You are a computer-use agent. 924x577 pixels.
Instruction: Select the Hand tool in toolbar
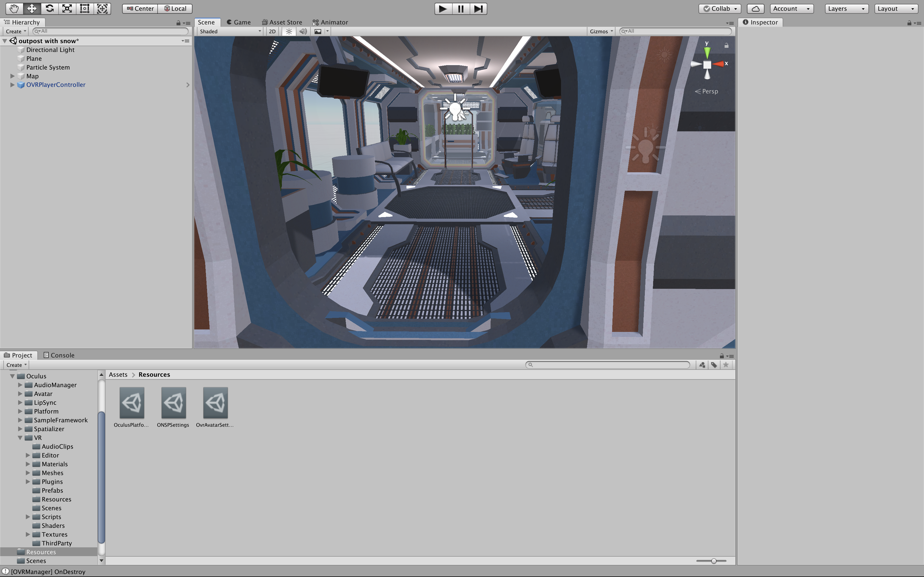(x=14, y=9)
